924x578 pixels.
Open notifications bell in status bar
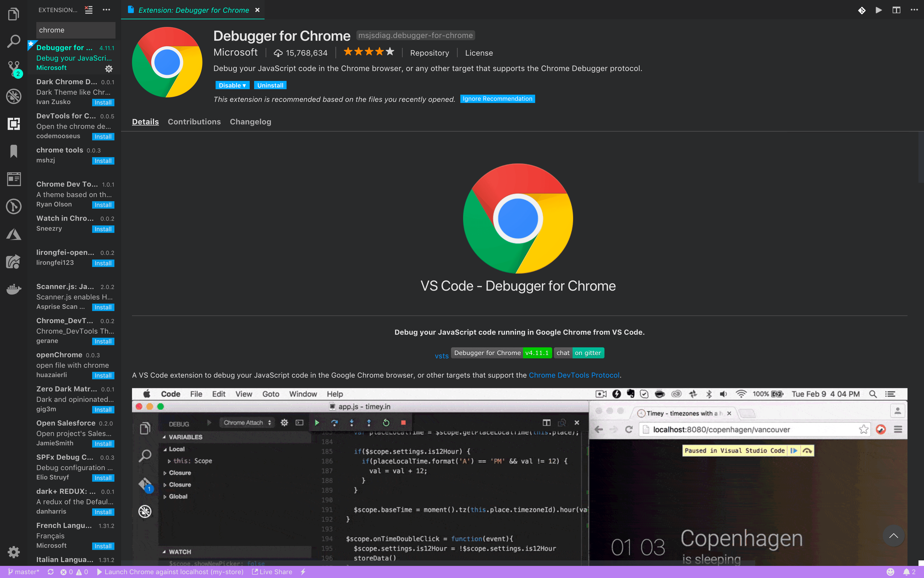point(909,572)
